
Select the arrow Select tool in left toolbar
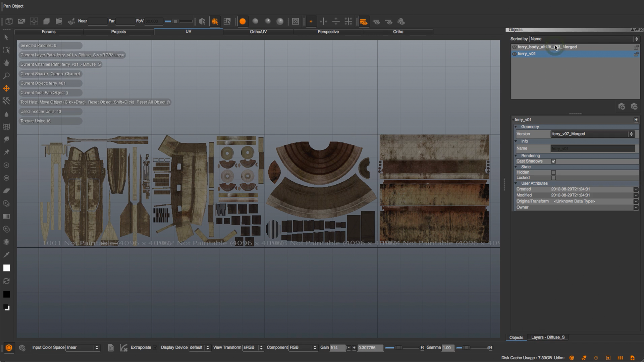(6, 38)
